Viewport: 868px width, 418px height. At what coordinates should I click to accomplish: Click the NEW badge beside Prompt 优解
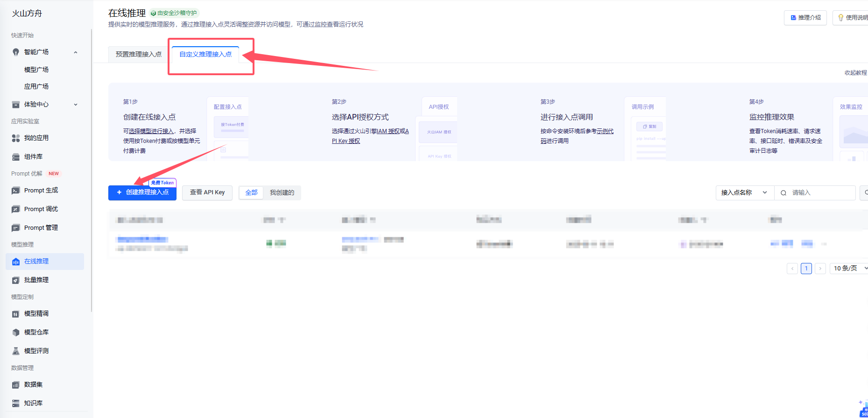54,174
